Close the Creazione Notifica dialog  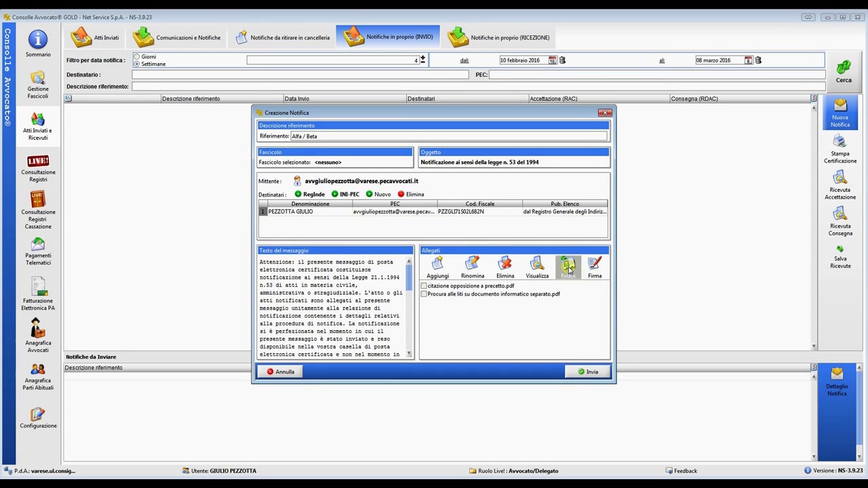pos(605,113)
